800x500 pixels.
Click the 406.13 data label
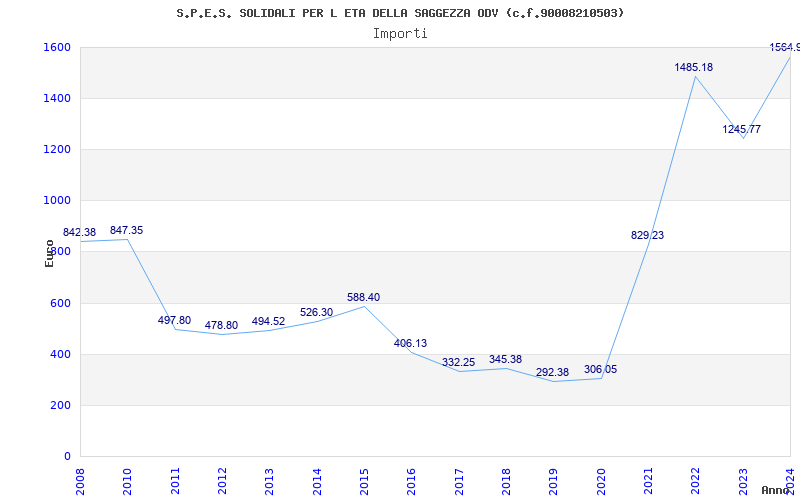[x=410, y=343]
